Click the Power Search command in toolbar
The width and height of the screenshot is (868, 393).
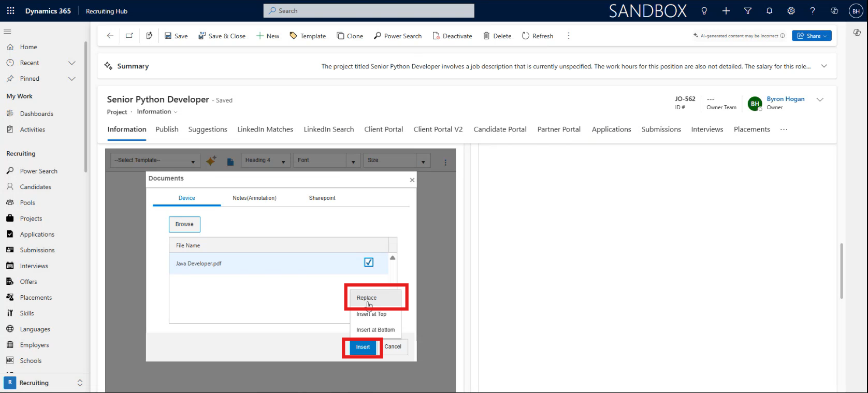click(x=398, y=36)
